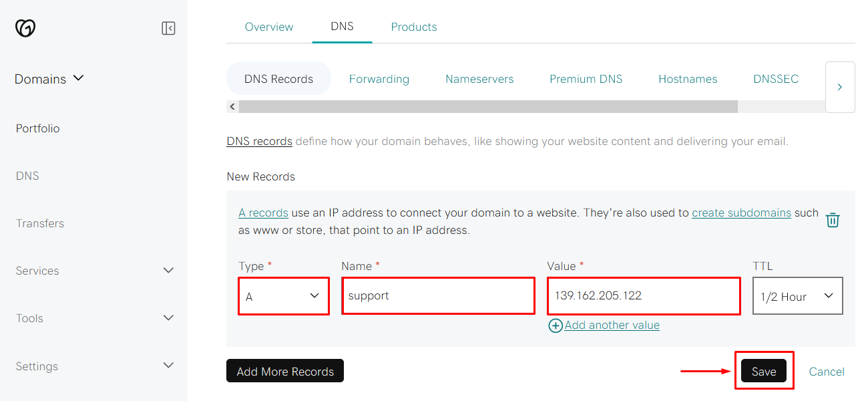
Task: Click the horizontal scrollbar below DNS tabs
Action: click(487, 106)
